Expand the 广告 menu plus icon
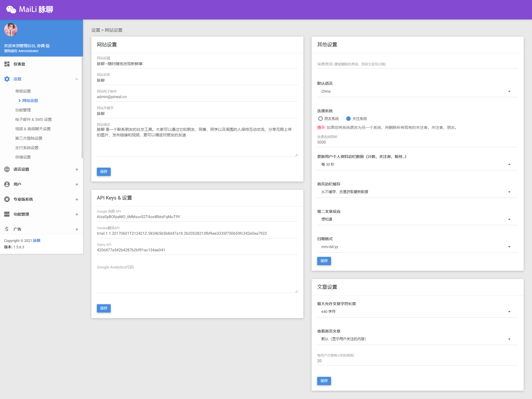Image resolution: width=532 pixels, height=399 pixels. click(77, 229)
